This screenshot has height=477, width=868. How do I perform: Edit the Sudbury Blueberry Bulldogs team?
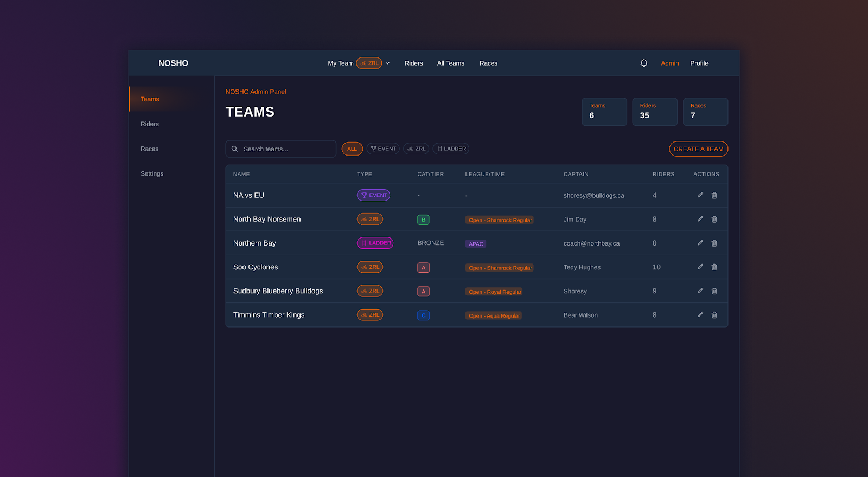700,291
